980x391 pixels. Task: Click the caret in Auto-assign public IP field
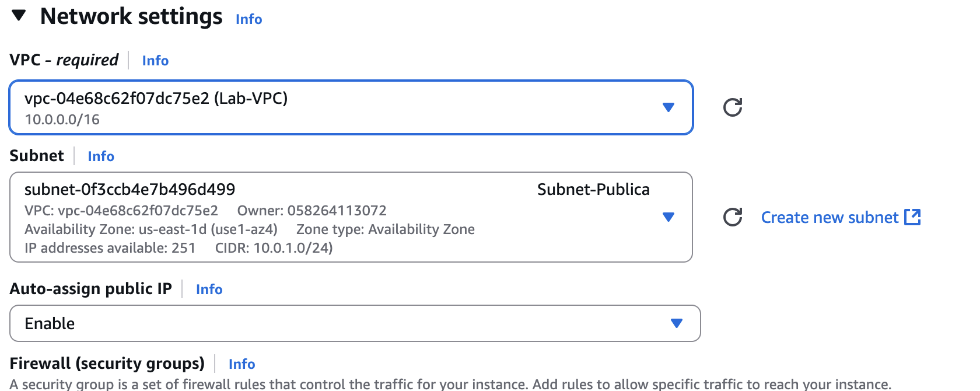click(x=677, y=323)
